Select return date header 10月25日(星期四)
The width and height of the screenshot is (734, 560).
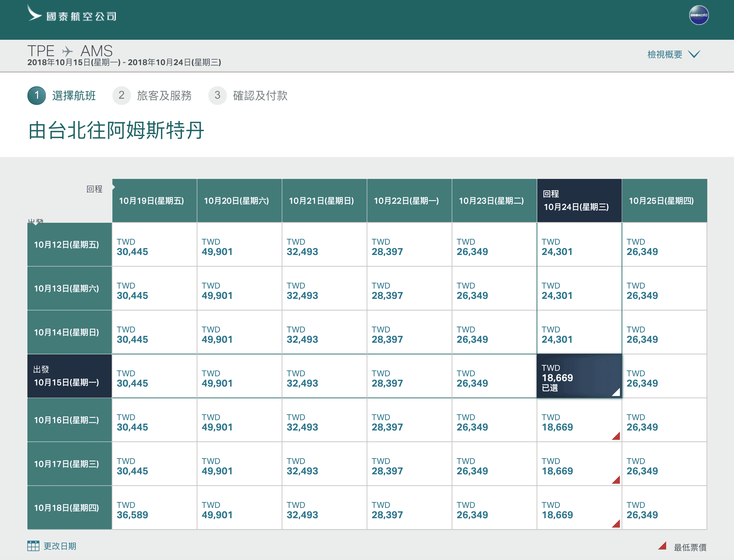(664, 200)
